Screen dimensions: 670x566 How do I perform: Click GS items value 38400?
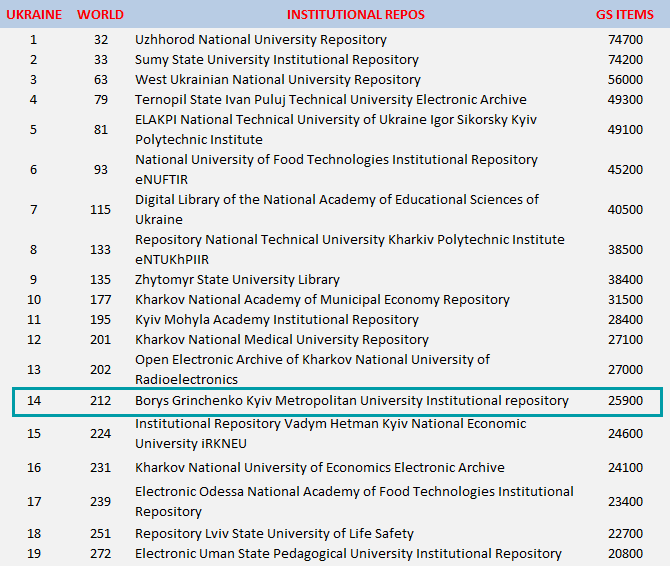tap(625, 280)
